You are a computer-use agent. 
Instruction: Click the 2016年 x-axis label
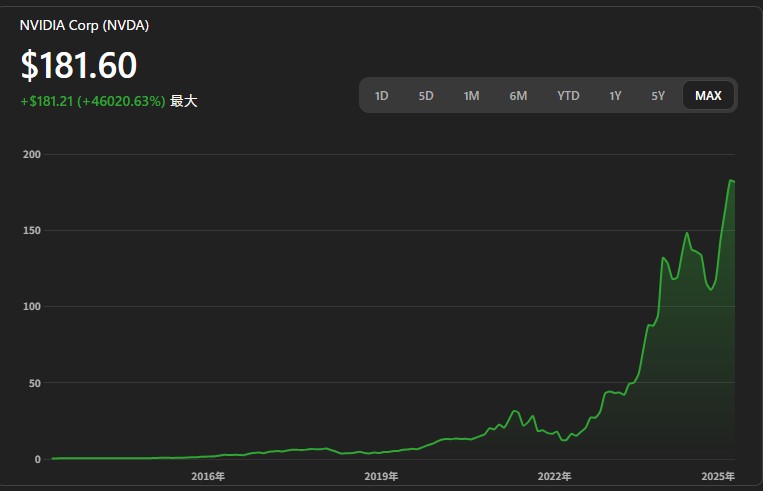coord(208,476)
